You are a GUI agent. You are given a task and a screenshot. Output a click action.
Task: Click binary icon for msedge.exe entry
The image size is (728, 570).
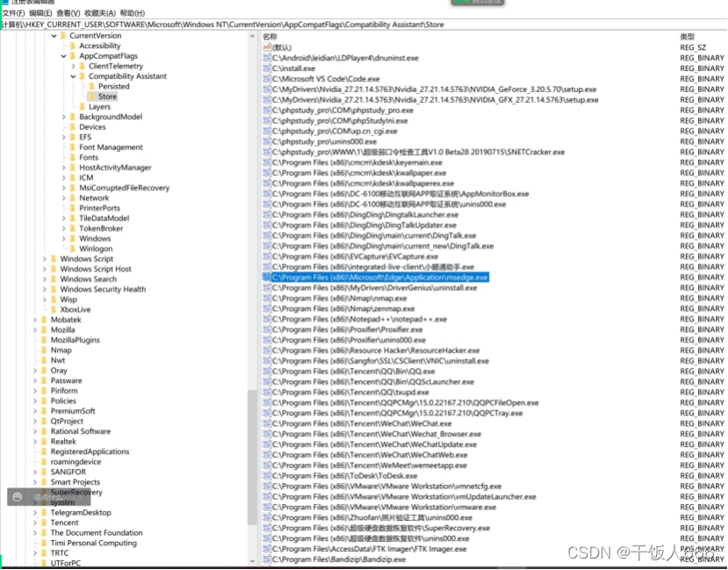tap(266, 278)
